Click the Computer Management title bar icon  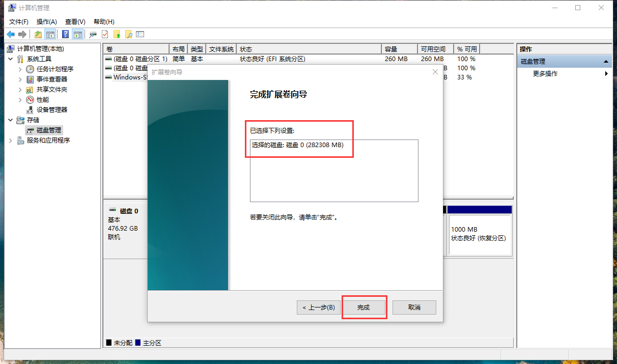[13, 8]
